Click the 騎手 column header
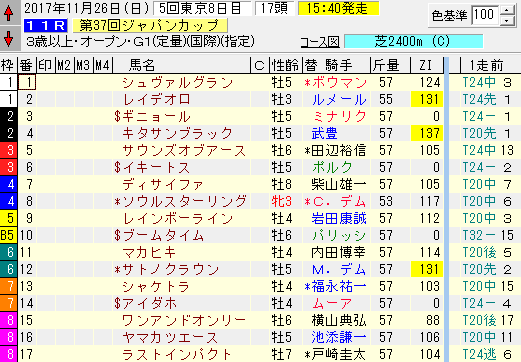Image resolution: width=521 pixels, height=362 pixels. point(339,65)
